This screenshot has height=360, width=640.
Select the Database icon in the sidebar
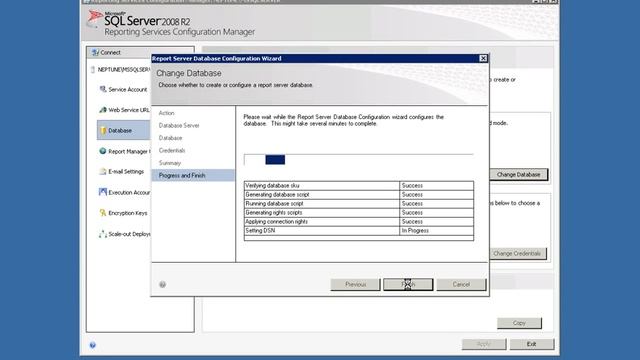pos(103,131)
